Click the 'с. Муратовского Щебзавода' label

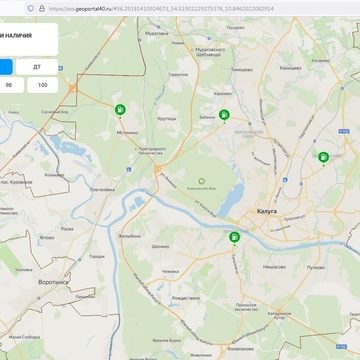point(208,52)
